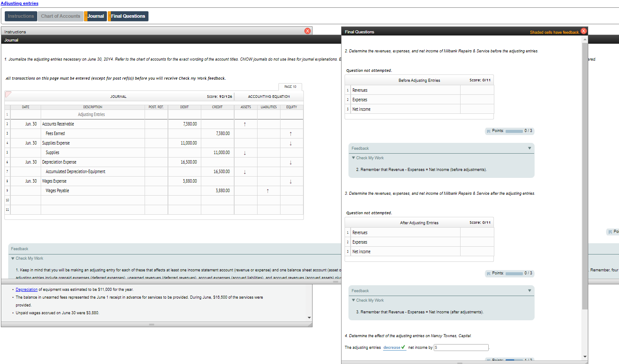This screenshot has width=619, height=364.
Task: Click the down arrow in Assets for Supplies row
Action: (x=245, y=152)
